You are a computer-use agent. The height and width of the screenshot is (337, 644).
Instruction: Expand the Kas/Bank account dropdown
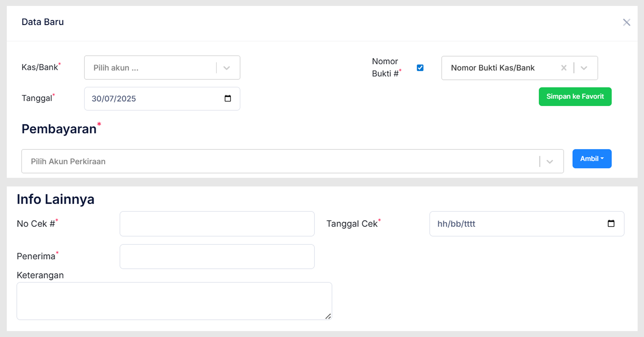(226, 68)
